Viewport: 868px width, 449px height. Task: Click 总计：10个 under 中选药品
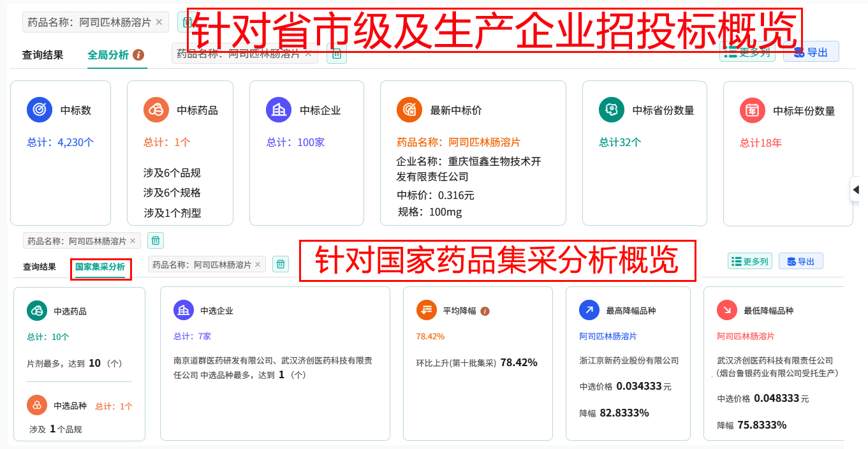point(48,337)
